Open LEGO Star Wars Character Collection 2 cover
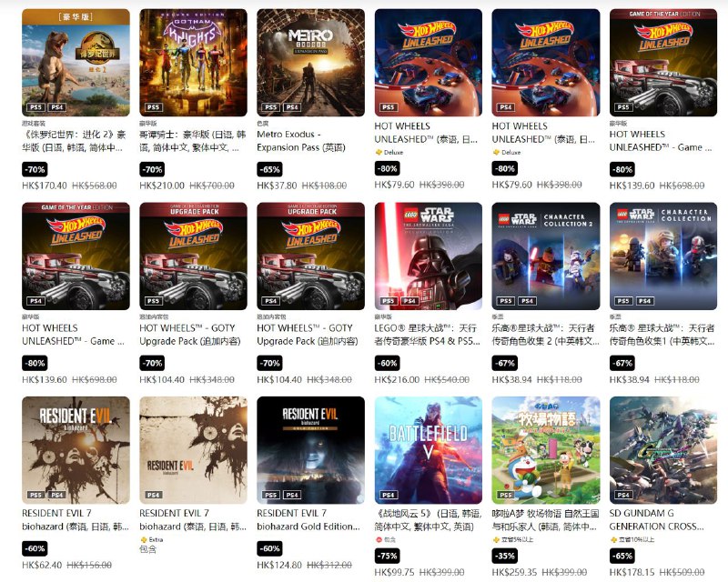This screenshot has width=728, height=582. (x=545, y=256)
